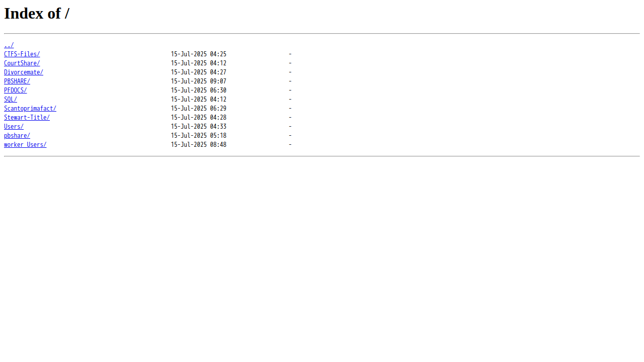Image resolution: width=644 pixels, height=362 pixels.
Task: Open the parent directory ../ link
Action: [x=9, y=45]
